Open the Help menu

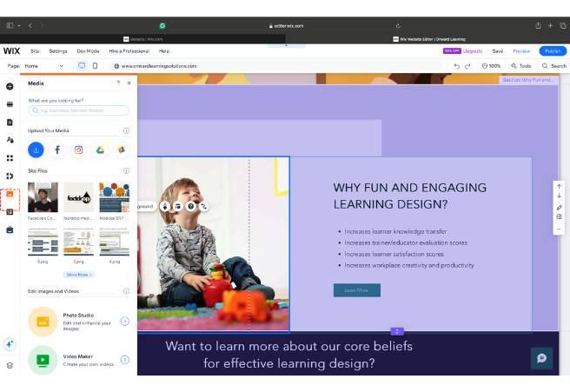click(164, 51)
